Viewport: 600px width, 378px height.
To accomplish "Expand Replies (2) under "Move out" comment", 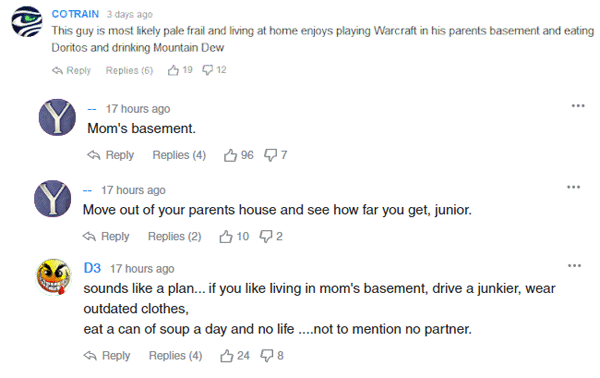I will [174, 236].
